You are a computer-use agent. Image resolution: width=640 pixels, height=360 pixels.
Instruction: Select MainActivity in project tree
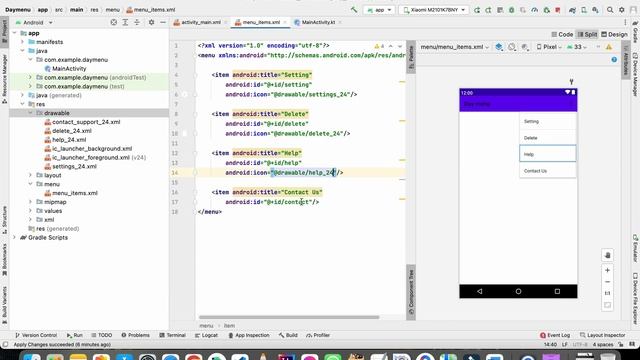(x=65, y=69)
